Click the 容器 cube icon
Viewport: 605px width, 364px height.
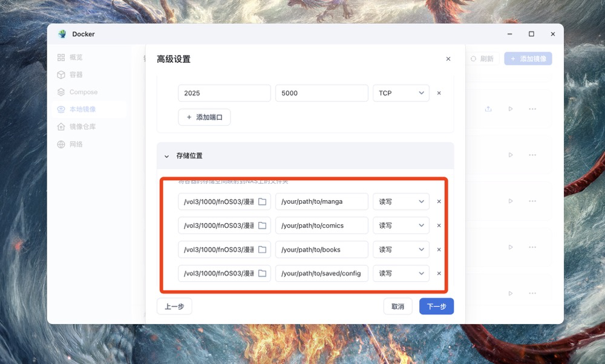pos(61,75)
